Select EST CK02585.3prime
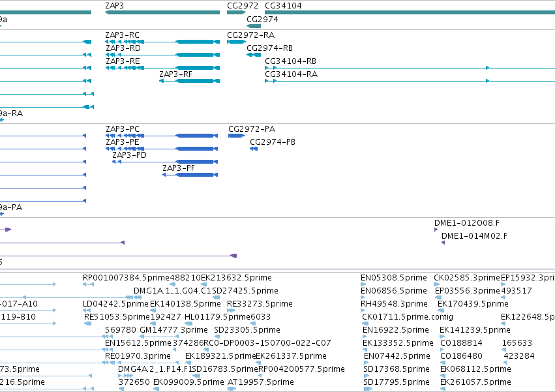 click(467, 278)
